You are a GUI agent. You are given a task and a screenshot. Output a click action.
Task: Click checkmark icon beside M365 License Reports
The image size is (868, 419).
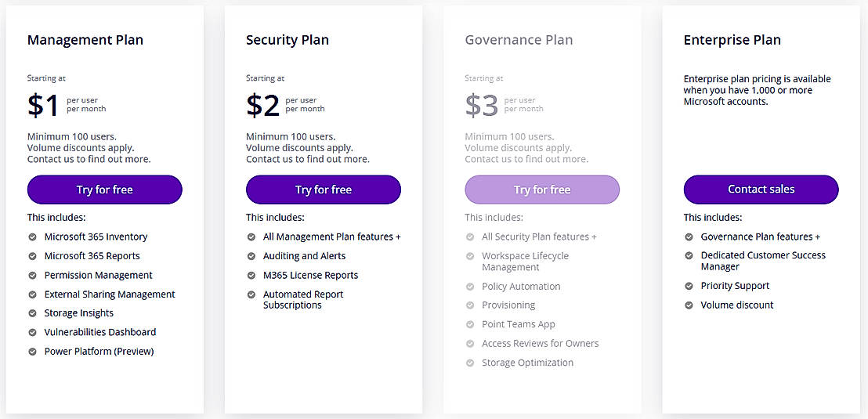click(251, 275)
